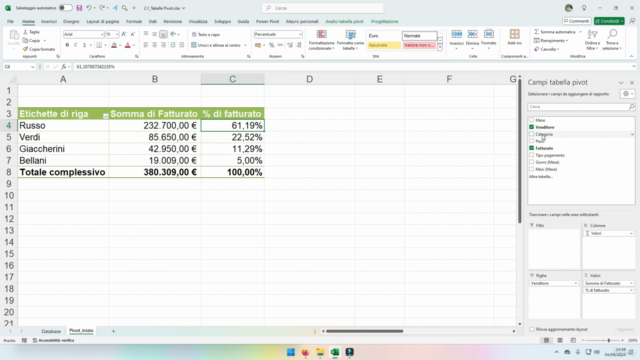Click the pivot fields Cerca search box
The height and width of the screenshot is (360, 640).
[581, 107]
